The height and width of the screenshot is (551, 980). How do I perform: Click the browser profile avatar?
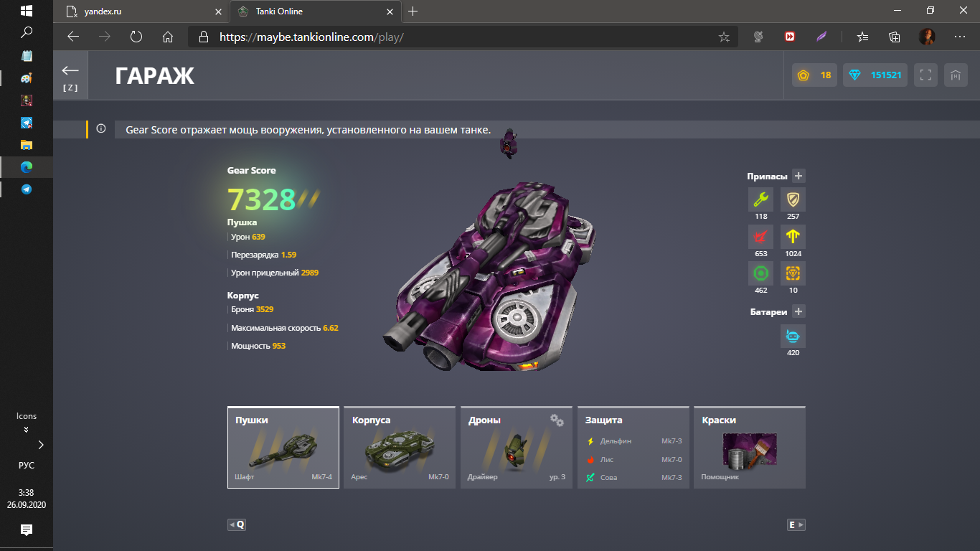click(x=927, y=37)
